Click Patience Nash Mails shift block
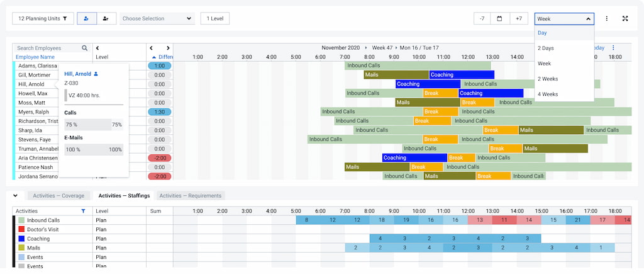The image size is (644, 274). tap(377, 167)
